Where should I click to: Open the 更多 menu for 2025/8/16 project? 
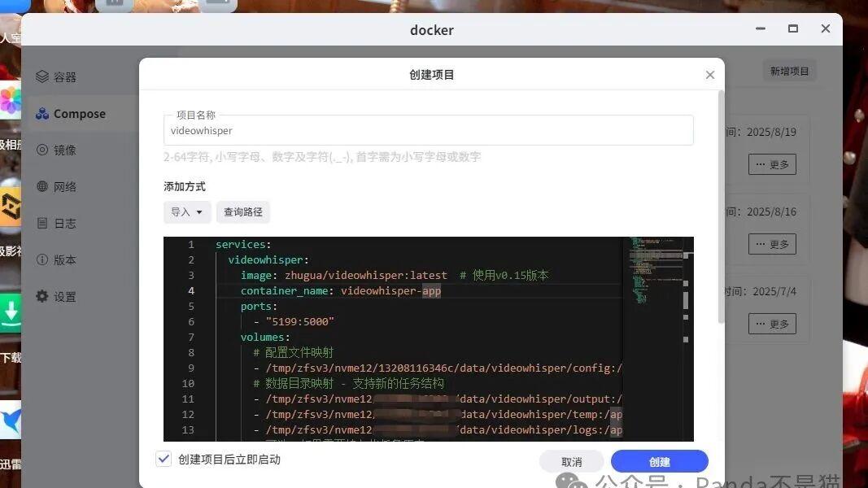[772, 244]
